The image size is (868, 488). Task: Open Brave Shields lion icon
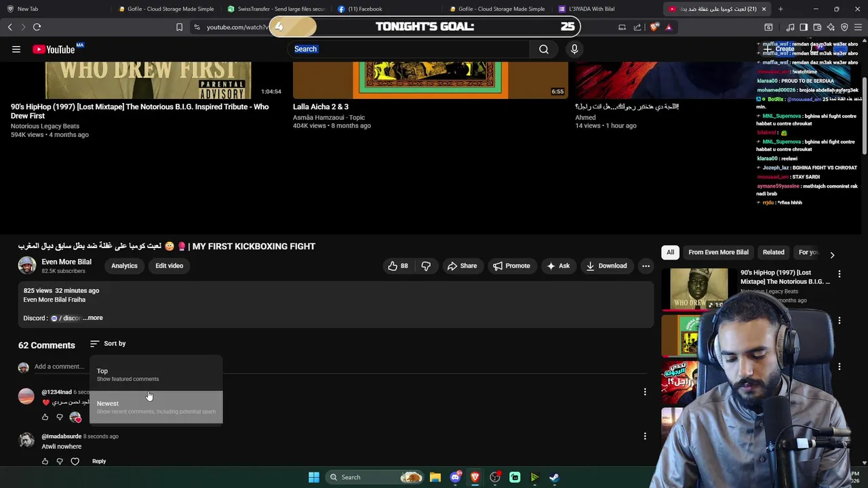[x=654, y=27]
